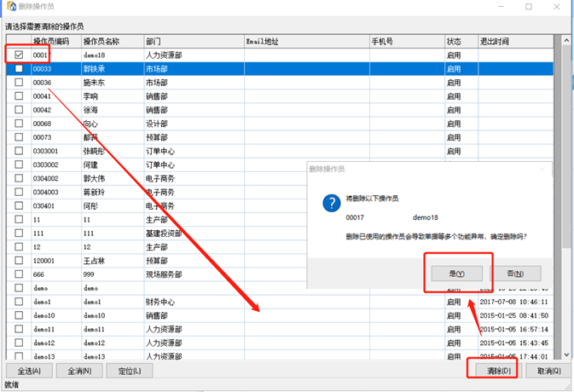Decline deletion with 否(N) button
574x392 pixels.
coord(515,274)
